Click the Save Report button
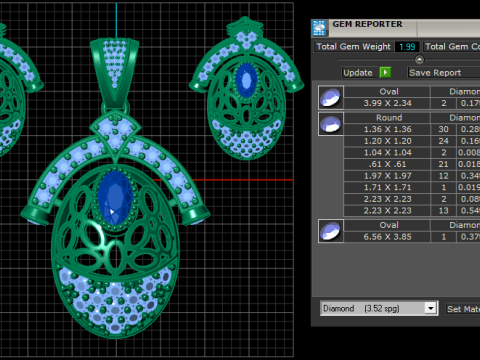This screenshot has height=360, width=480. coord(444,73)
